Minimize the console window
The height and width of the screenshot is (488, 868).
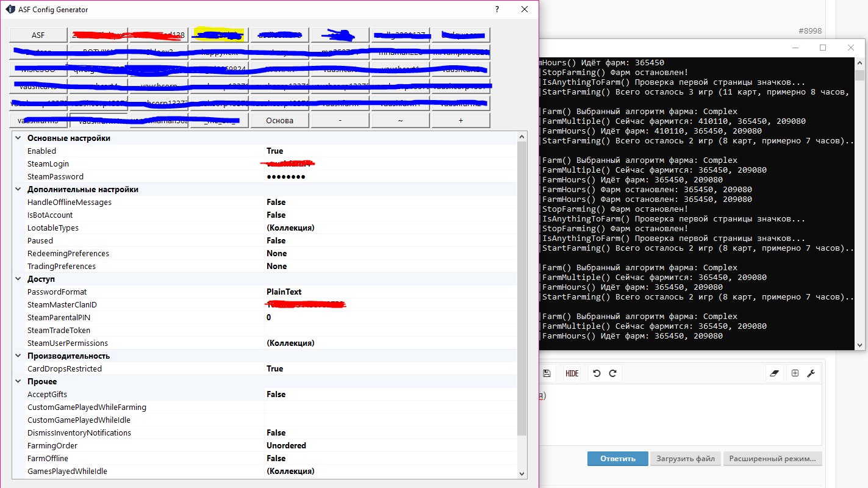pos(795,48)
